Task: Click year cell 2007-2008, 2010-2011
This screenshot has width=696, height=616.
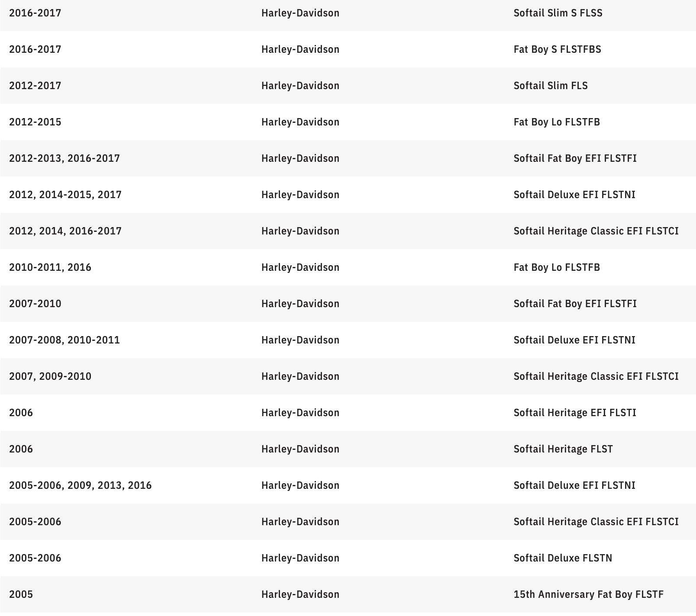Action: point(64,340)
